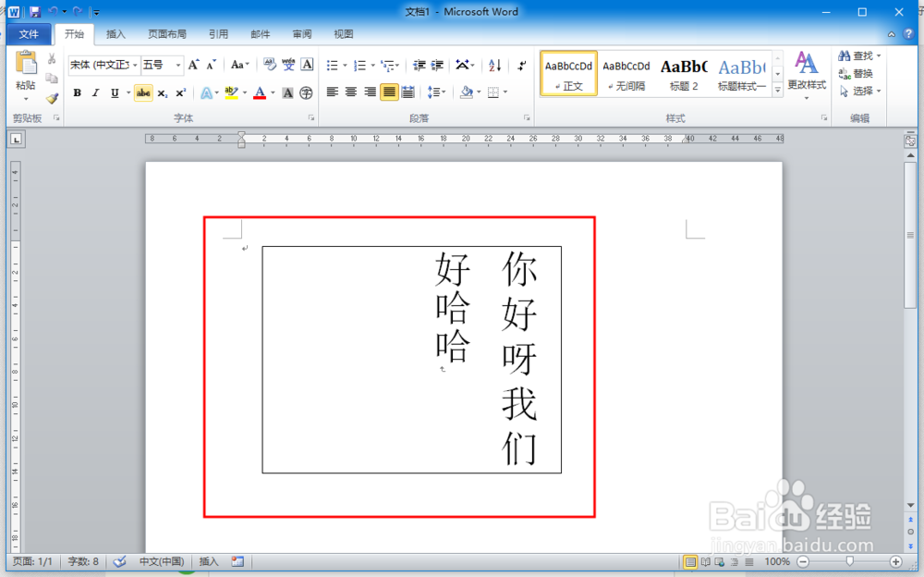Toggle italic formatting
924x577 pixels.
click(x=95, y=92)
